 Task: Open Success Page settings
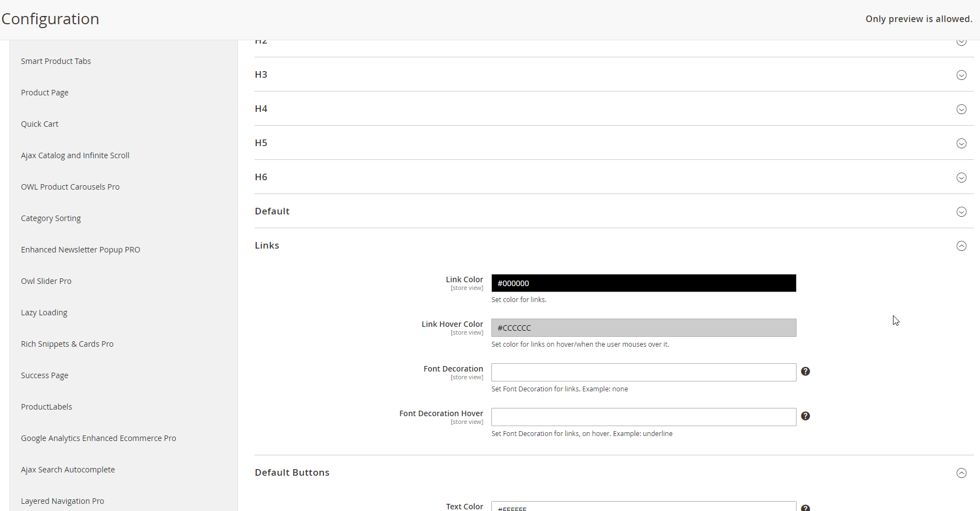click(45, 375)
